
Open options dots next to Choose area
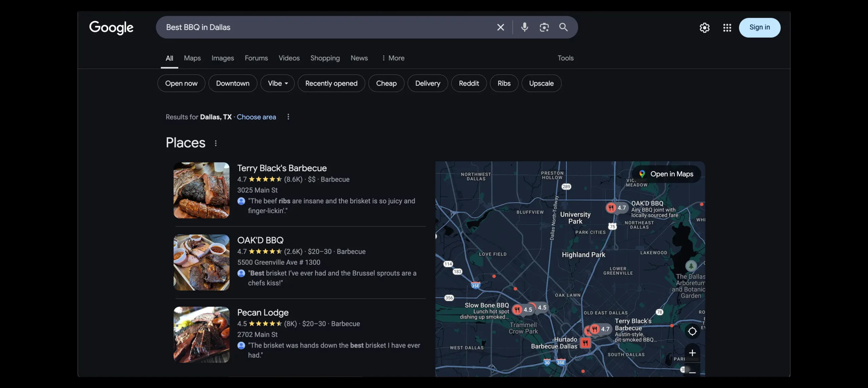(288, 117)
